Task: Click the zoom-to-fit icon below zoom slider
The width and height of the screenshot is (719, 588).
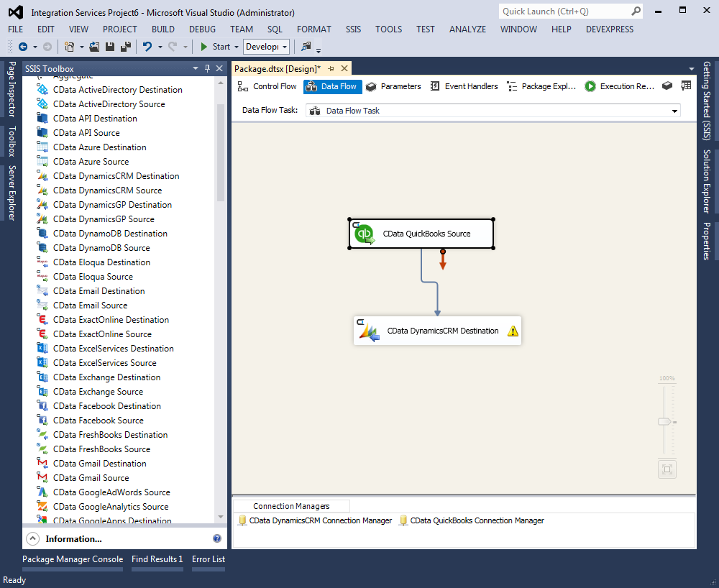Action: coord(667,469)
